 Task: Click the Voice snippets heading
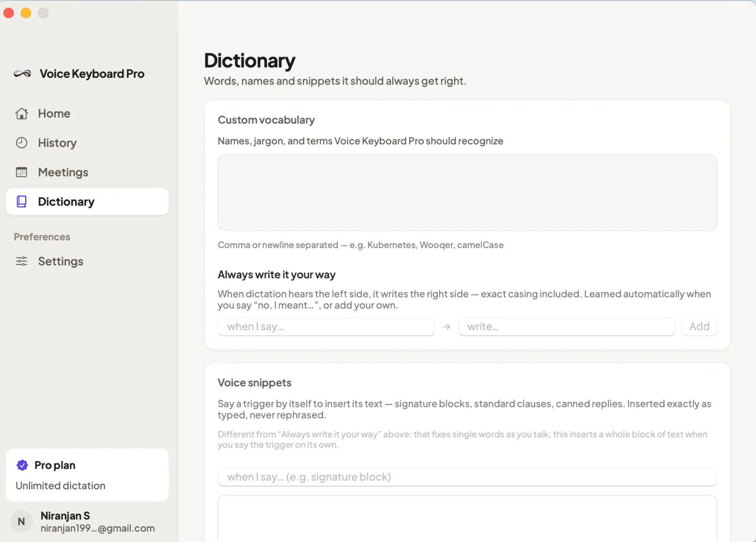pos(255,383)
